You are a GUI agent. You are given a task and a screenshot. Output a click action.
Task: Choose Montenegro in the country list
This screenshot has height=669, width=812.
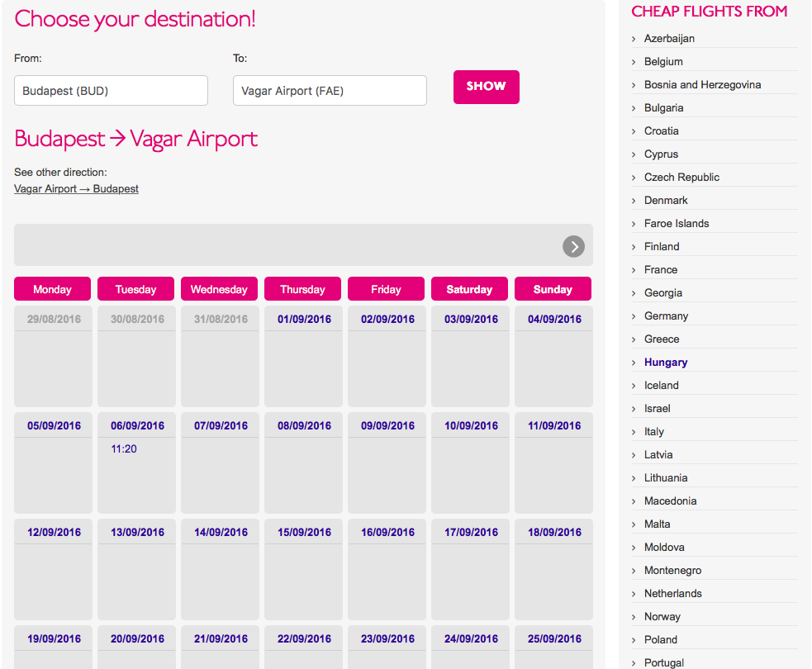pos(672,571)
